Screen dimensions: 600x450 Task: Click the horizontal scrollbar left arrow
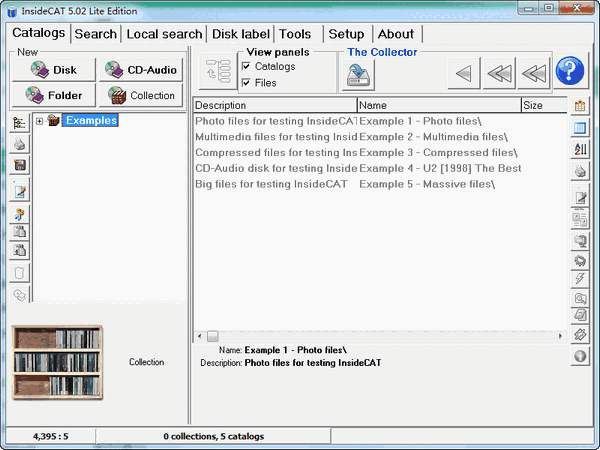pyautogui.click(x=199, y=336)
